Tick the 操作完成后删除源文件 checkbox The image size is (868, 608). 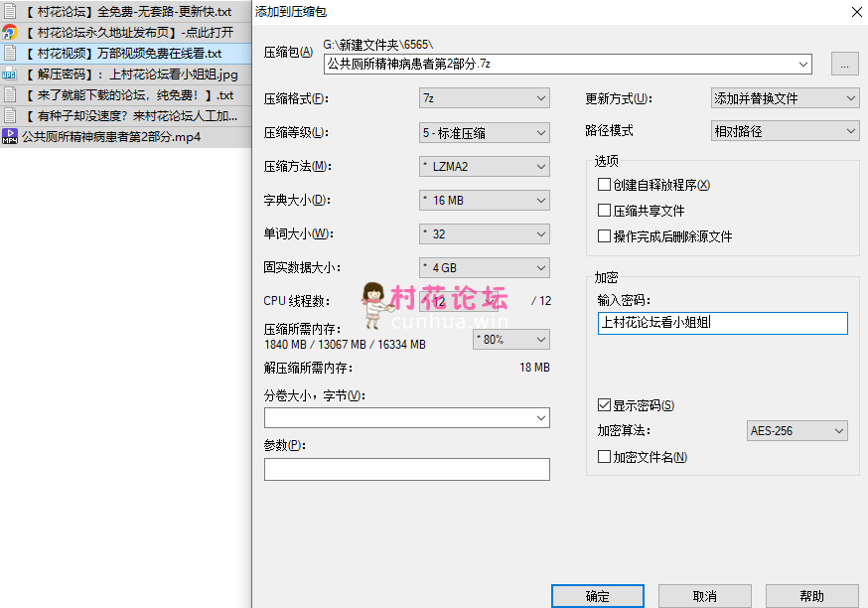(604, 236)
